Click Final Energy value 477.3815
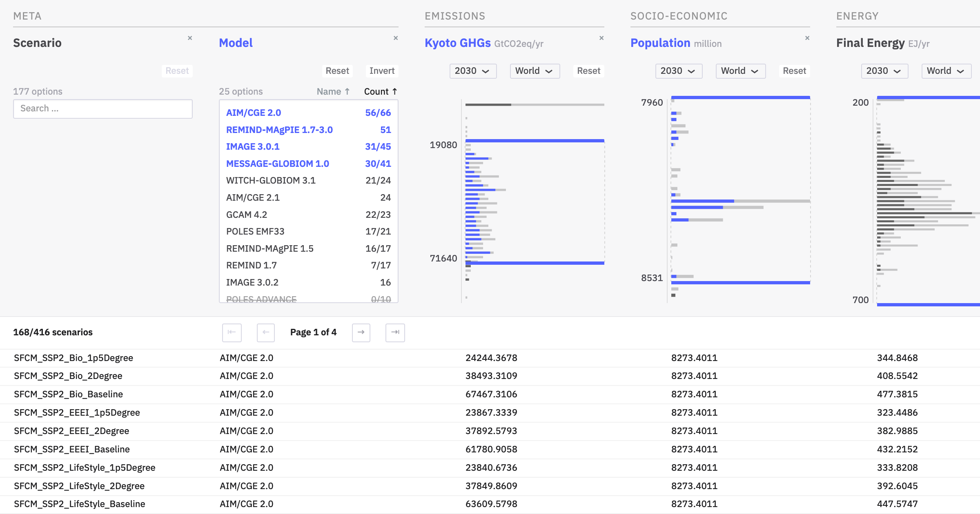Image resolution: width=980 pixels, height=514 pixels. (897, 394)
